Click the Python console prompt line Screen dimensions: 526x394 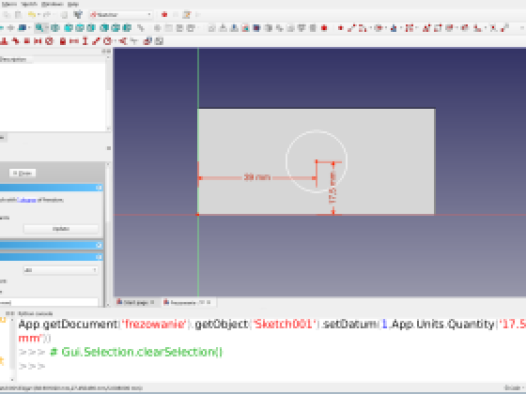tap(32, 366)
